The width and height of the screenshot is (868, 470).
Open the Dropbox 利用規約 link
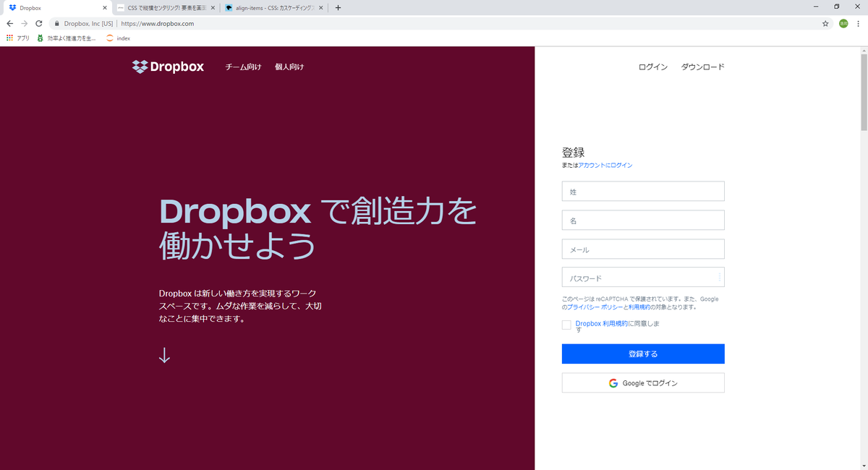[x=602, y=323]
